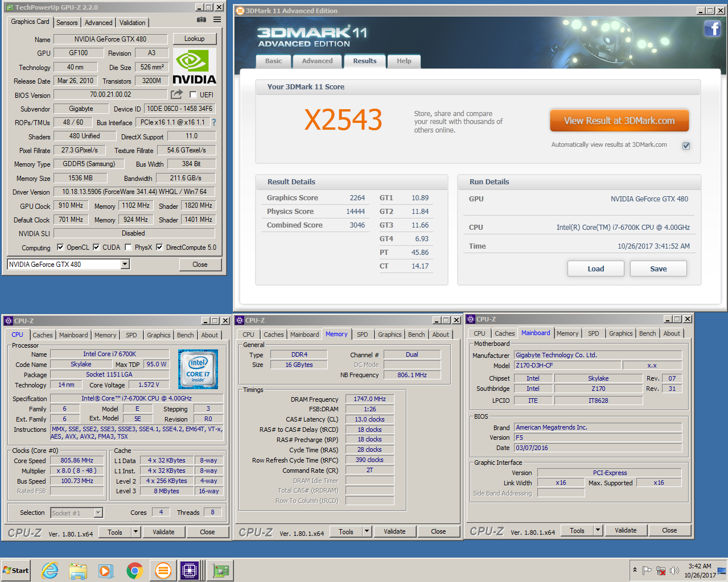Open SPD tab in the Memory CPU-Z window
The height and width of the screenshot is (582, 728).
click(x=363, y=335)
